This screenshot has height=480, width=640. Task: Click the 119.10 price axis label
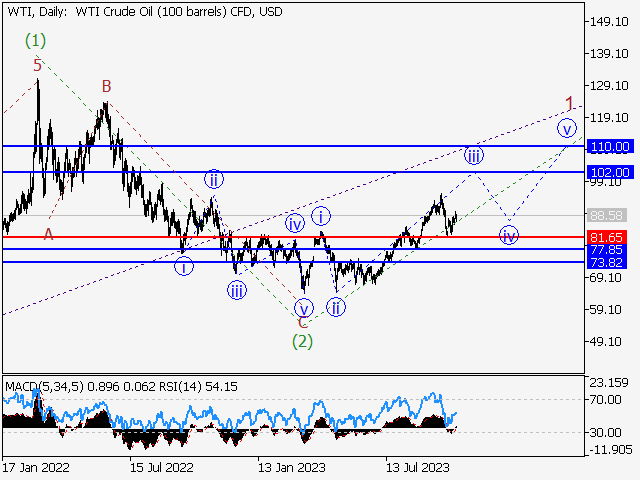tap(609, 118)
